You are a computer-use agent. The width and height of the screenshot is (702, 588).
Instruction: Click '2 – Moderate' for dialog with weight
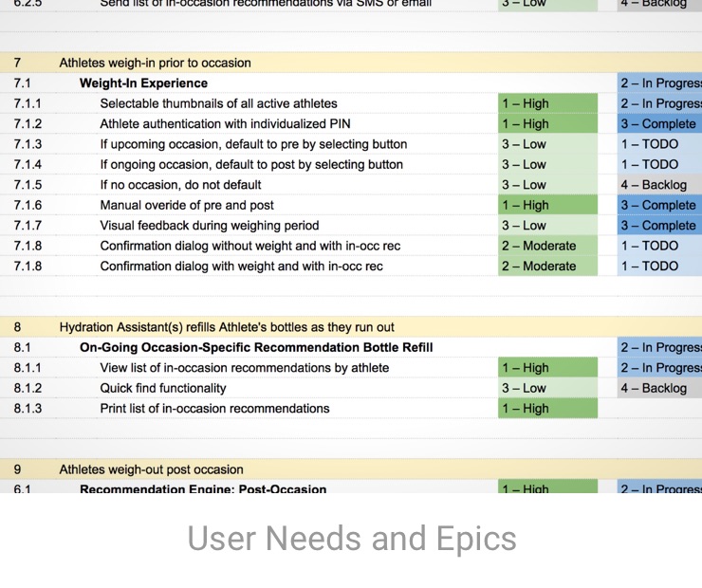547,266
